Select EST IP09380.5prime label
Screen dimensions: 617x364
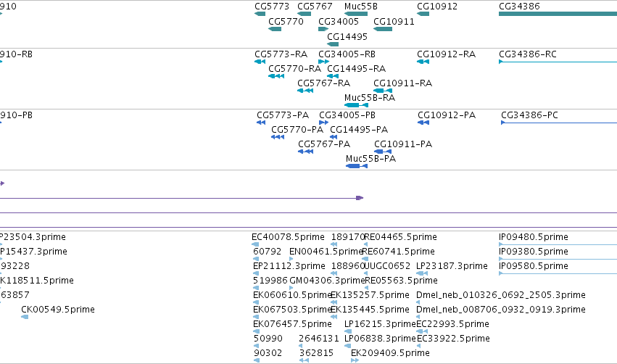pos(533,252)
